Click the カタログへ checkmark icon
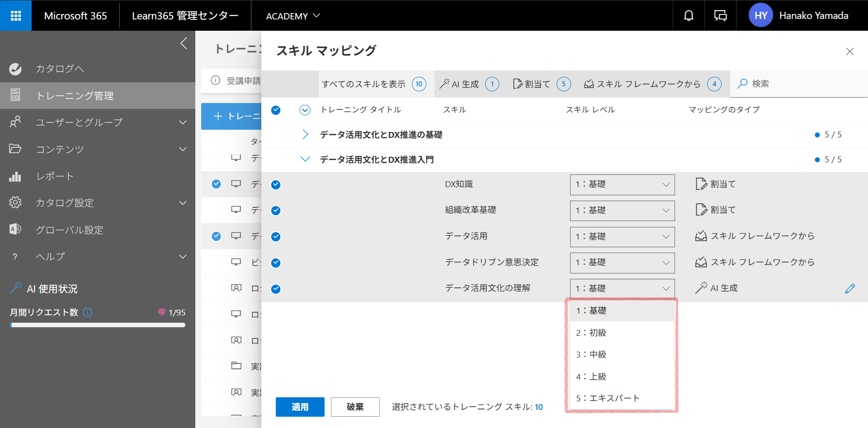 click(15, 69)
